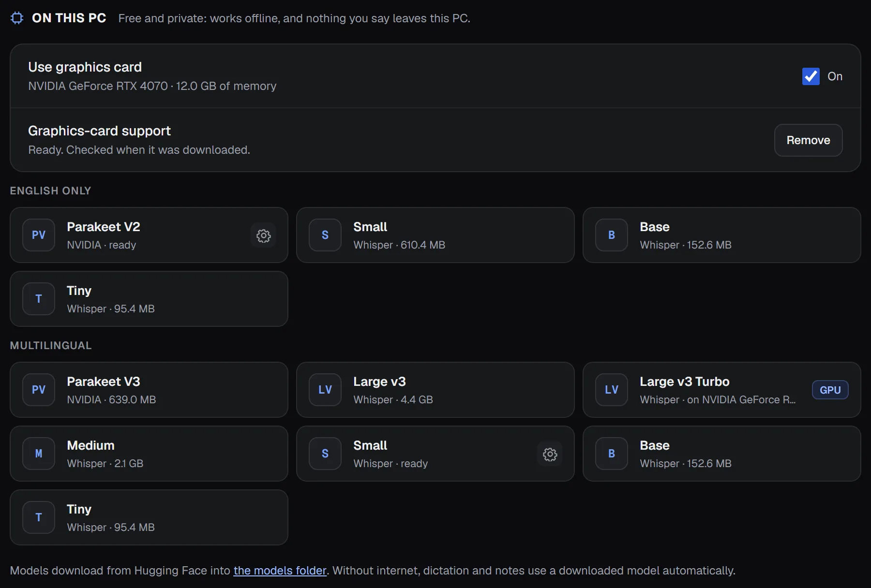Open settings gear on Parakeet V2 card
This screenshot has width=871, height=588.
[x=264, y=235]
